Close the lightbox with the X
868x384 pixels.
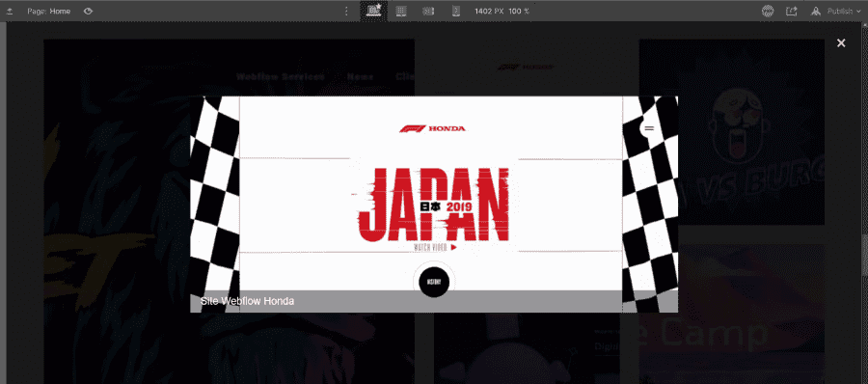pyautogui.click(x=841, y=43)
